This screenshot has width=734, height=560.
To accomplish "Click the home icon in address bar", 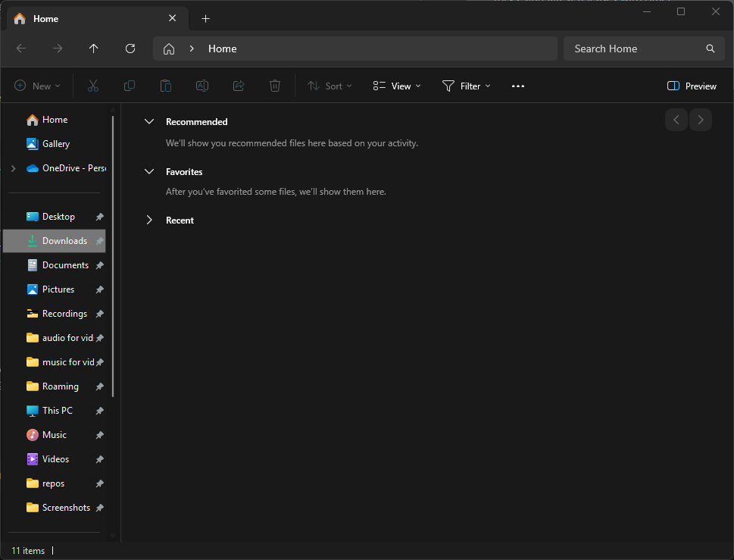I will tap(169, 48).
